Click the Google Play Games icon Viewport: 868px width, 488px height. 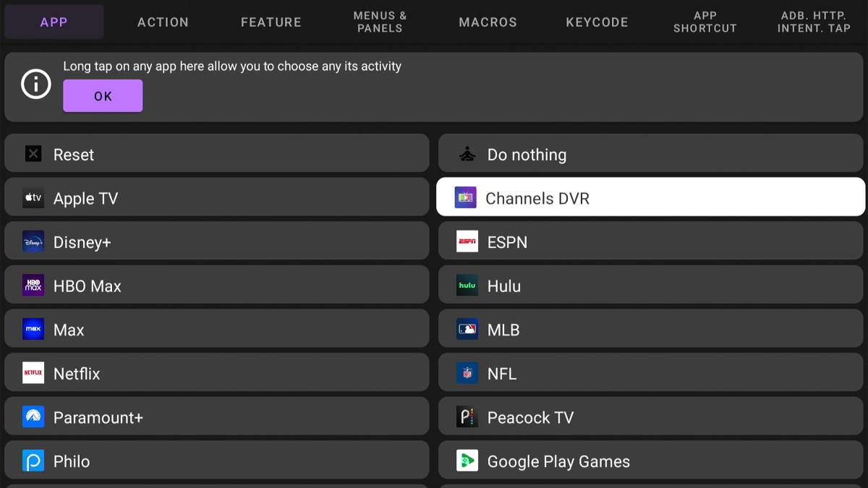click(467, 461)
